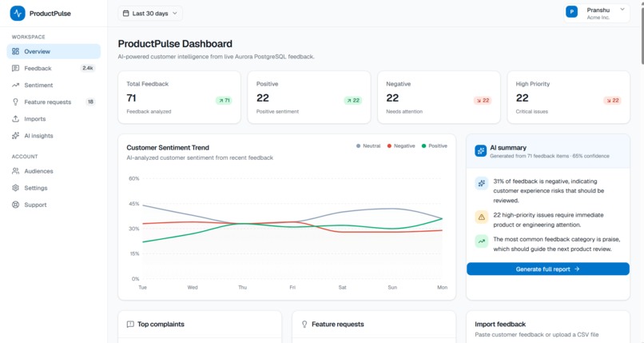Click the arrow icon on Generate full report
The image size is (644, 343).
(577, 269)
